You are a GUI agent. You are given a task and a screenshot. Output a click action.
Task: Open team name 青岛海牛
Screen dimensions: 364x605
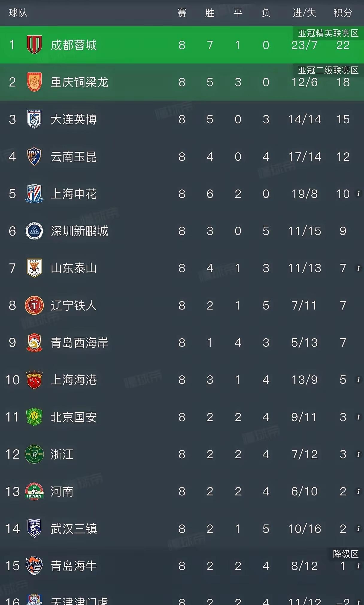(x=74, y=566)
